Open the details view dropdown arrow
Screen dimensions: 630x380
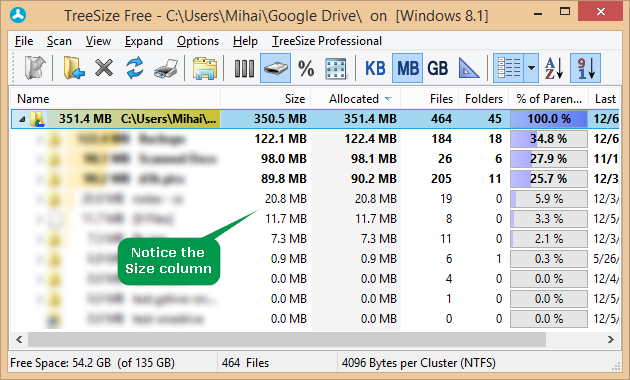click(x=531, y=68)
